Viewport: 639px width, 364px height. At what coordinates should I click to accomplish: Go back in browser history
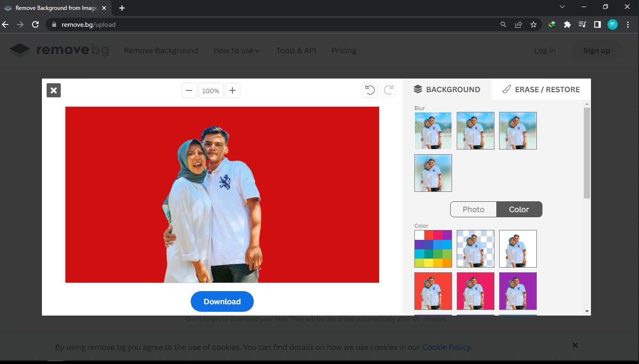point(6,24)
